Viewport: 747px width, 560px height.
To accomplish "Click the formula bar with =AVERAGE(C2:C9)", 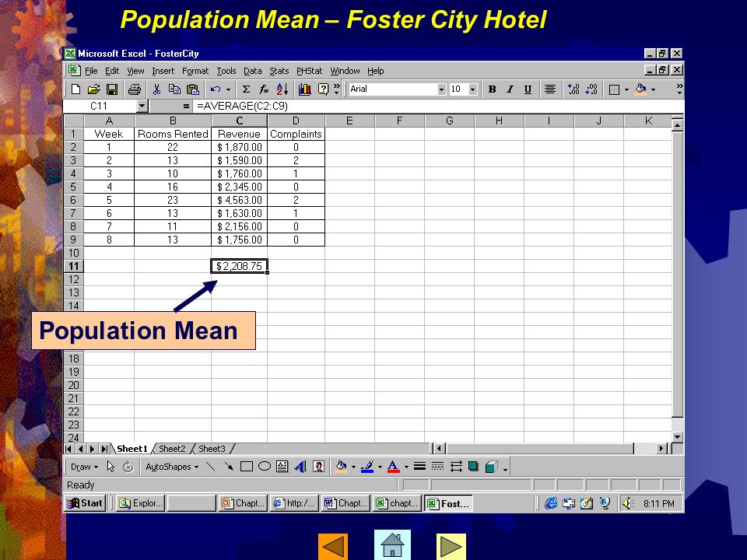I will [x=437, y=106].
